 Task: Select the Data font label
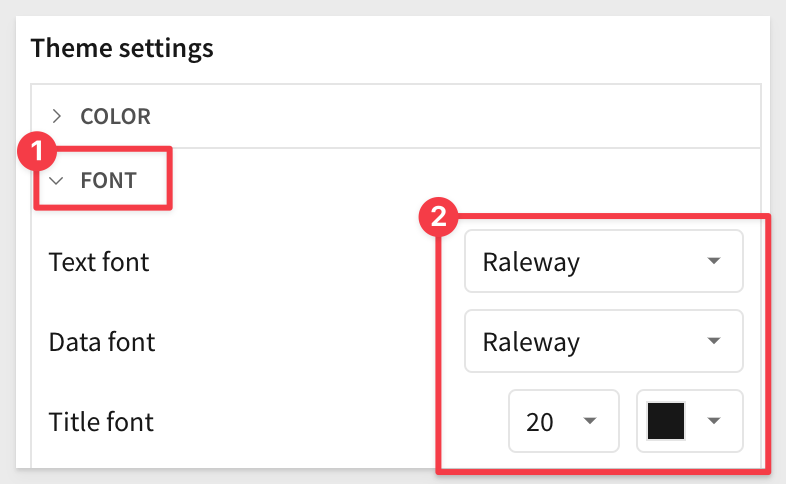click(x=102, y=342)
